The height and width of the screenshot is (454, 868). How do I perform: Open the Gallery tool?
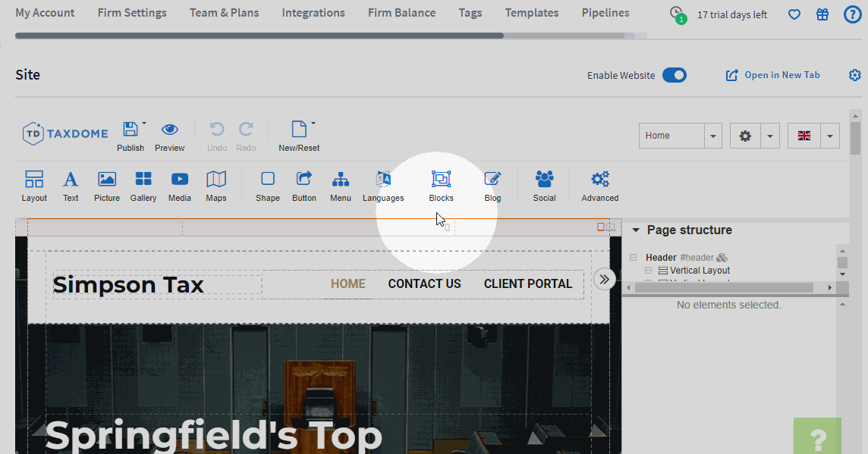143,186
